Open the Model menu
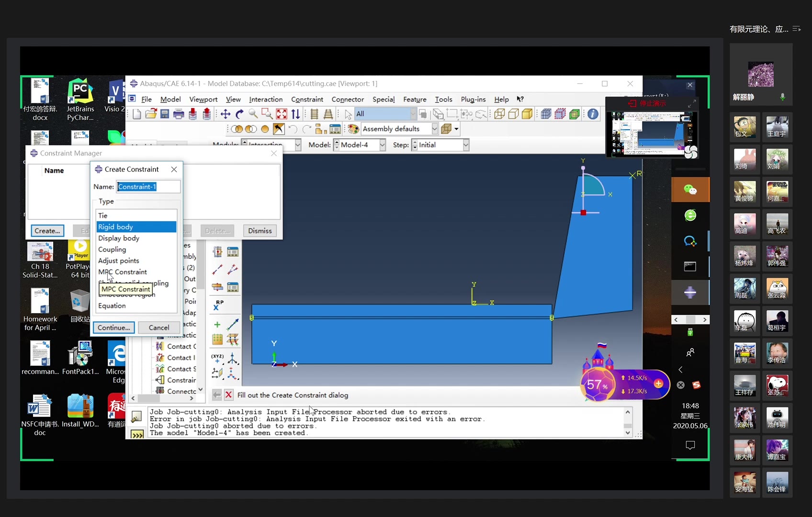The height and width of the screenshot is (517, 812). [x=170, y=99]
